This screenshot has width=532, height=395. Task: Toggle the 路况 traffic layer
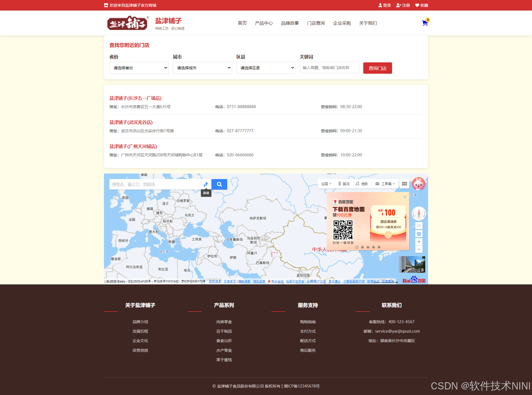tap(344, 184)
